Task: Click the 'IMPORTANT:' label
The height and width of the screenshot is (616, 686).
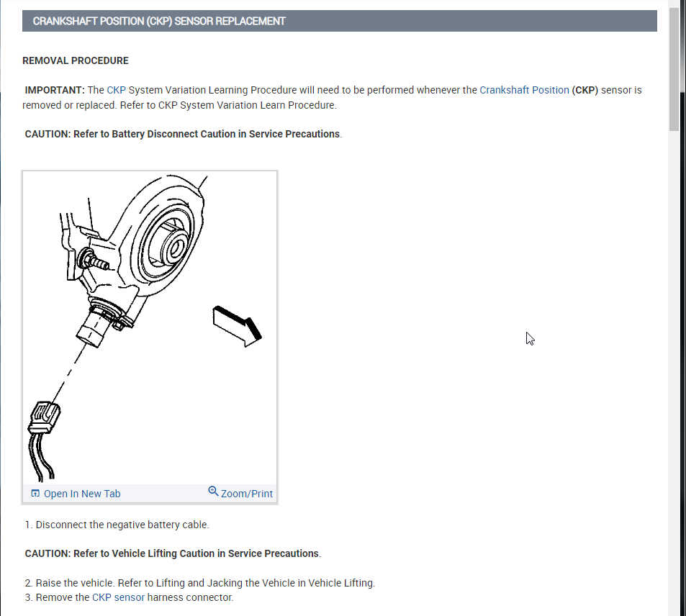Action: 55,90
